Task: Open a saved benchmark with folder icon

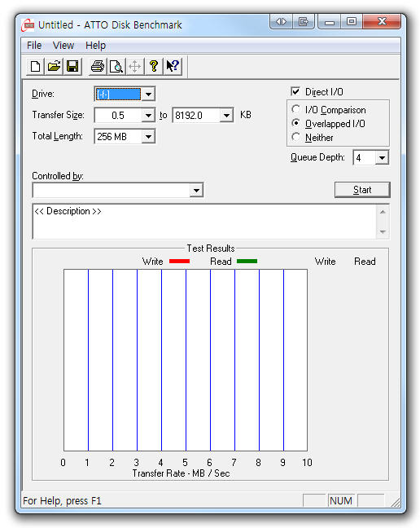Action: click(x=54, y=66)
